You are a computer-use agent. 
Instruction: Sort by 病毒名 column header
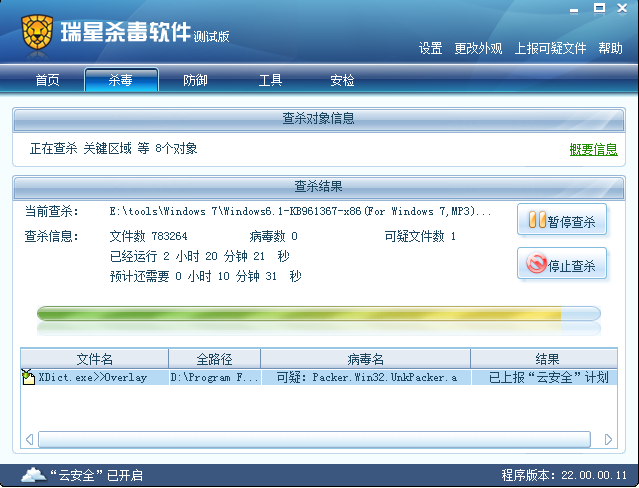366,359
